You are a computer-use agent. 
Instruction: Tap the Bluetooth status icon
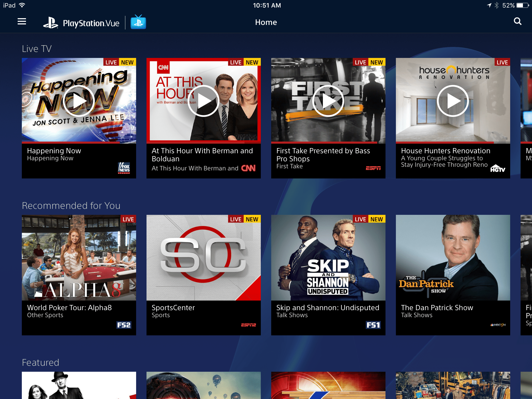(x=497, y=5)
